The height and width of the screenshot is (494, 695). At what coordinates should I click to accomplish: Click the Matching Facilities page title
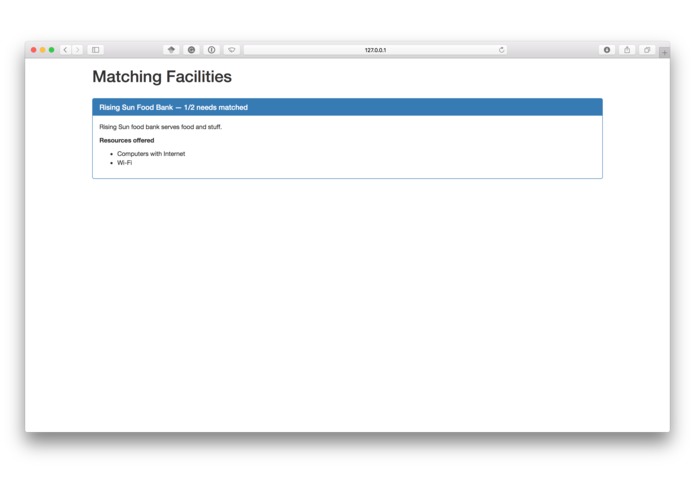(162, 77)
